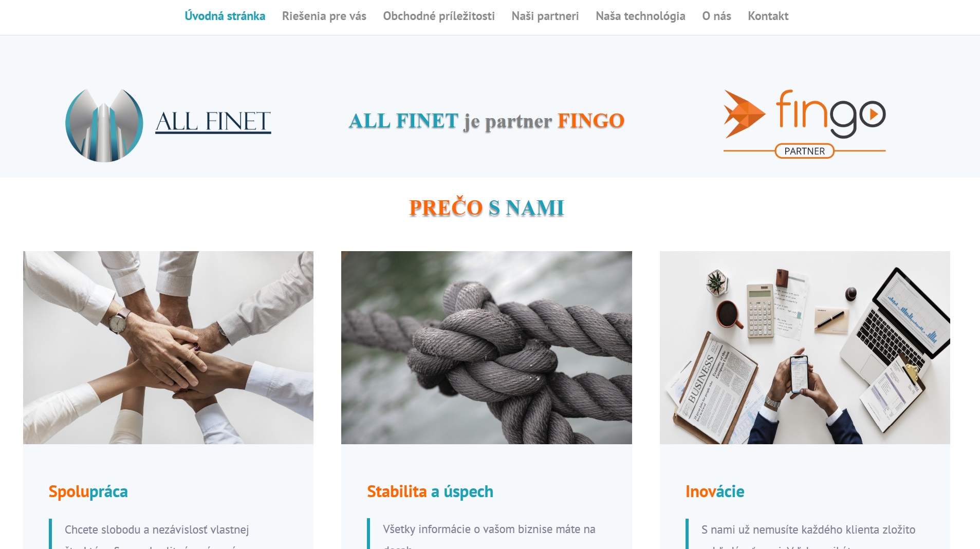
Task: Click the stacked hands teamwork image
Action: 168,348
